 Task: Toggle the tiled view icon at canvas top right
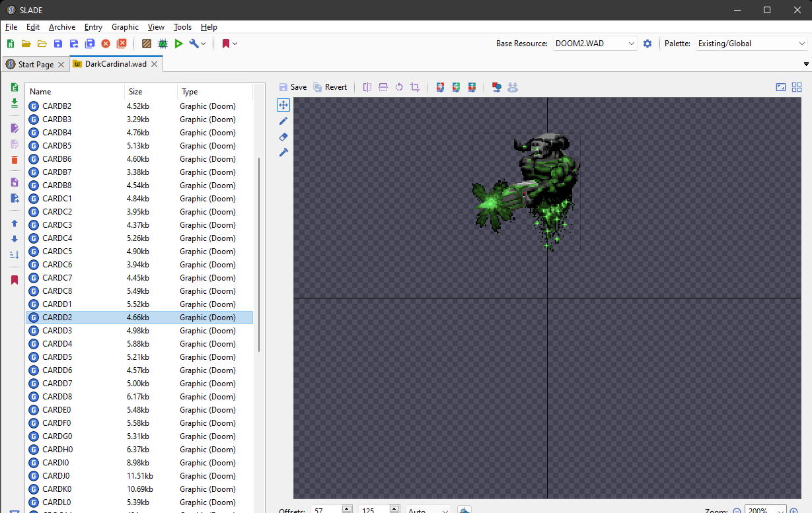point(796,87)
